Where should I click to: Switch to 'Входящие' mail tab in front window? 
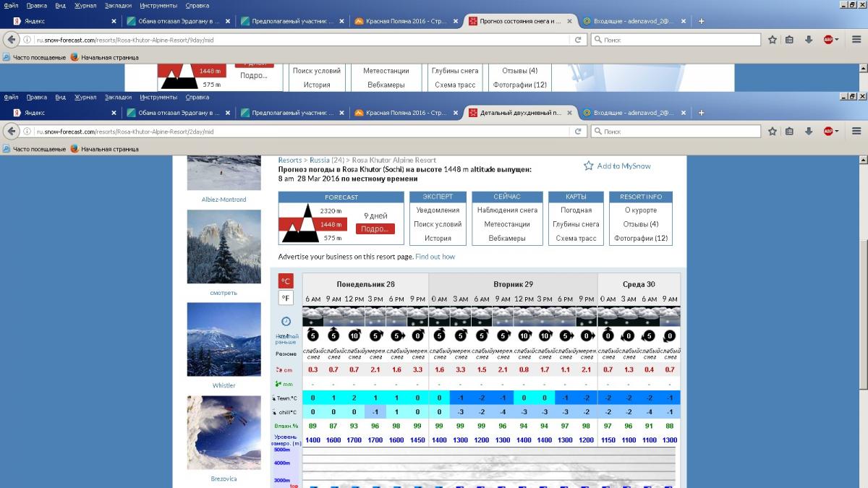(634, 113)
